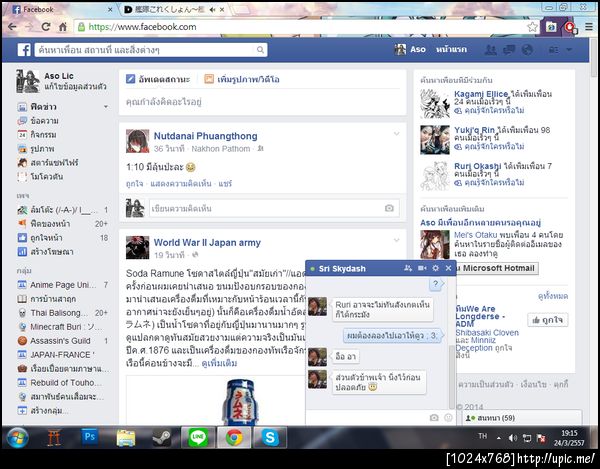This screenshot has width=600, height=469.
Task: Like the suggested page with thumbs-up button
Action: (x=548, y=320)
